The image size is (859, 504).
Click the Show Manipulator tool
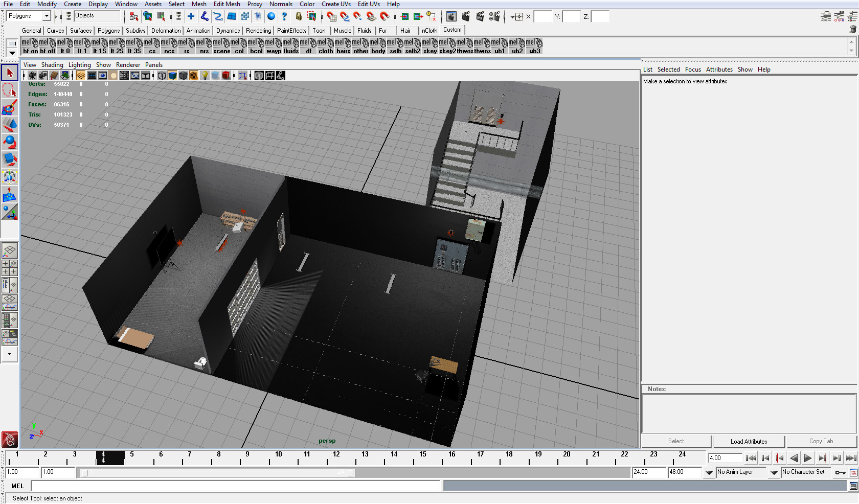point(10,212)
